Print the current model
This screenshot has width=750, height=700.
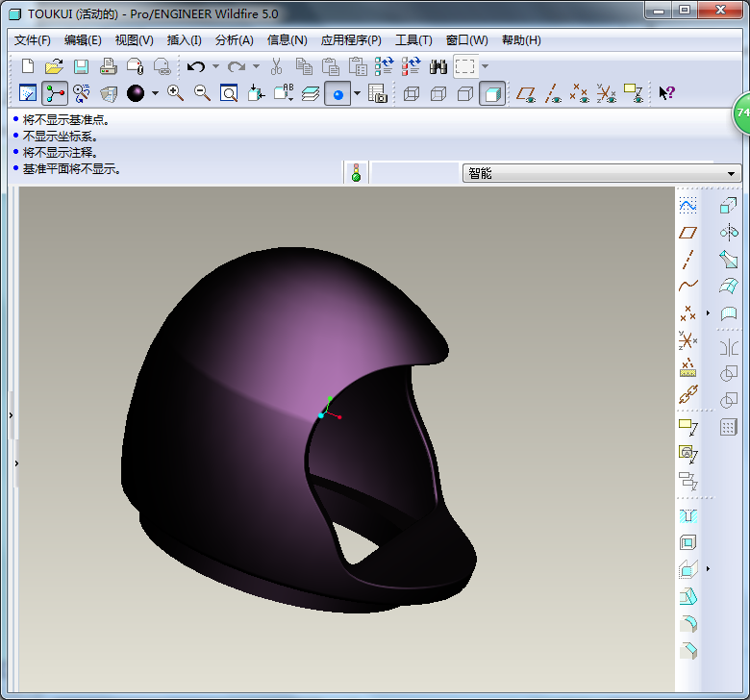[x=108, y=66]
